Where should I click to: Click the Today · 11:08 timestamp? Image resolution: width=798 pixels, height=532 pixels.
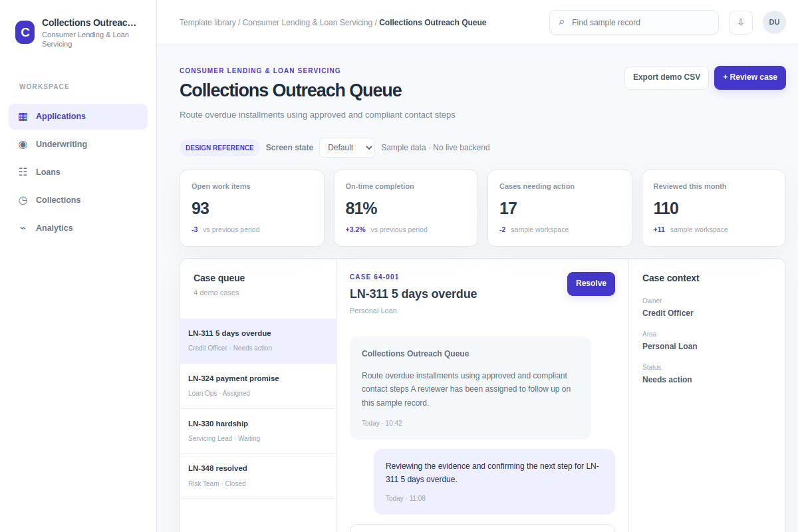point(406,498)
